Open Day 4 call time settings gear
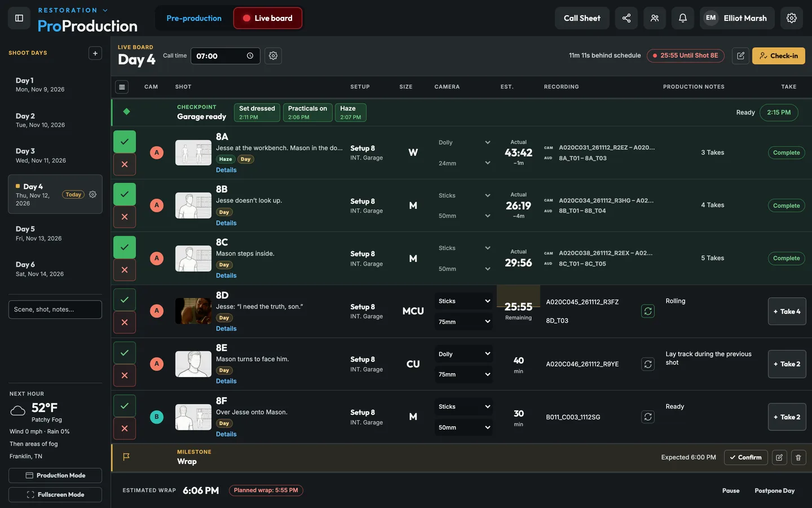812x508 pixels. pyautogui.click(x=273, y=56)
